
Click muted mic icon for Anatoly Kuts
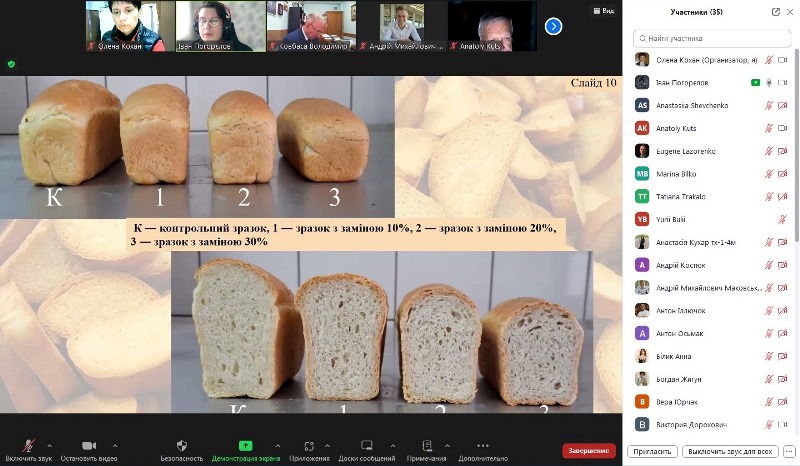[769, 128]
